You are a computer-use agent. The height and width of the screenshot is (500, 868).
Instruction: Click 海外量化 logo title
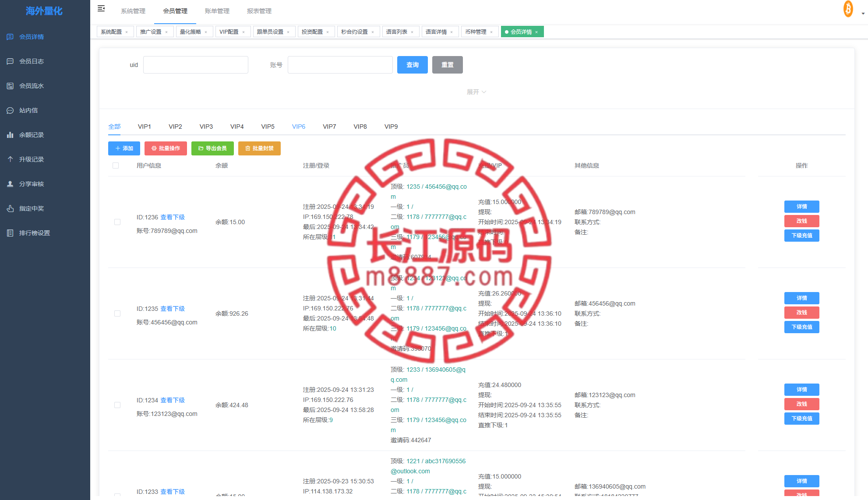(44, 11)
